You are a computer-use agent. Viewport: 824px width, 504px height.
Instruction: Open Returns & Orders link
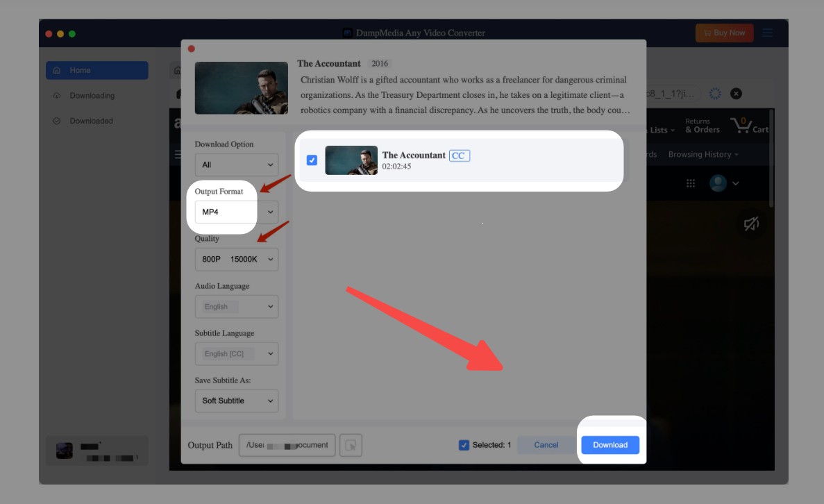702,126
